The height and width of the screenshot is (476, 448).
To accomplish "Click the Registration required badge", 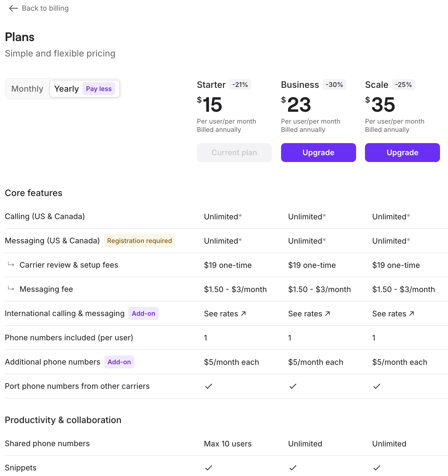I will [139, 241].
